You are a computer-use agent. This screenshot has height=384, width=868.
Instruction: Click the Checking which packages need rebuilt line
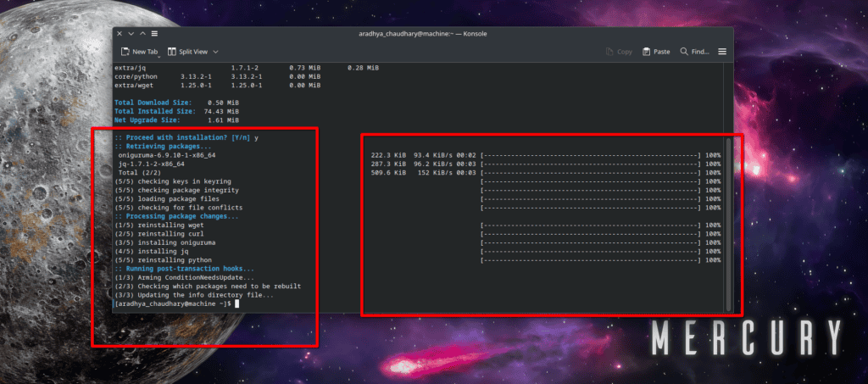[208, 286]
